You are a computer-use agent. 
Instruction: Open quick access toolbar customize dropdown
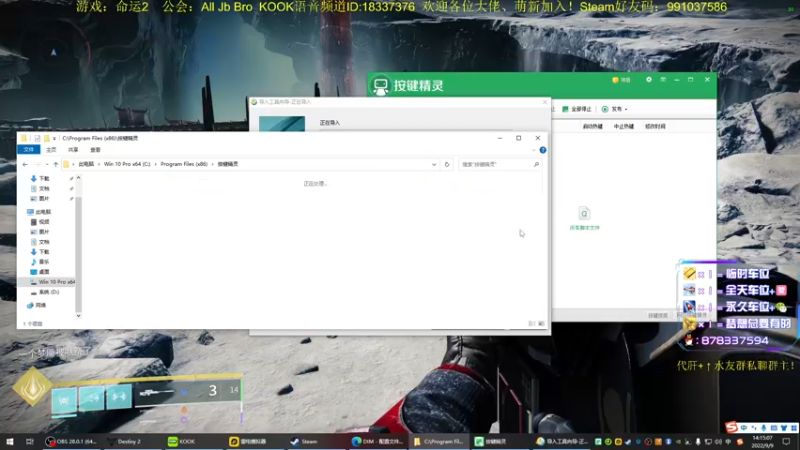point(54,138)
